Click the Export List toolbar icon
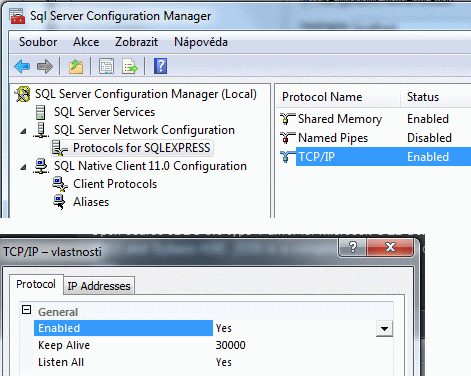Screen dimensions: 471x376 click(x=130, y=66)
